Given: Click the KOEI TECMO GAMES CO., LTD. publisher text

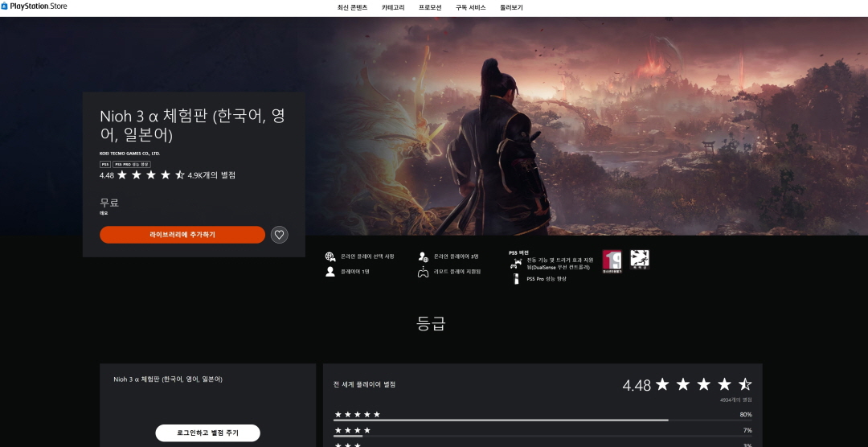Looking at the screenshot, I should click(x=129, y=154).
